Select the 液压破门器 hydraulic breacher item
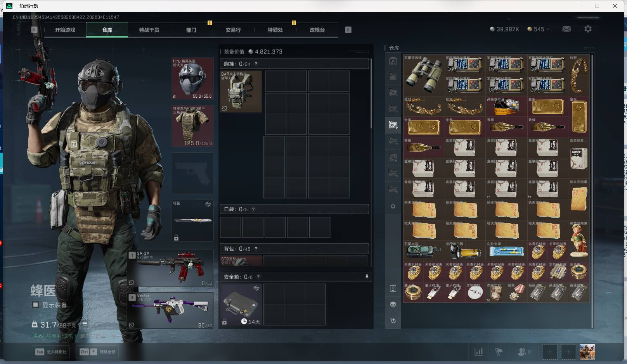The width and height of the screenshot is (627, 364). [x=465, y=251]
